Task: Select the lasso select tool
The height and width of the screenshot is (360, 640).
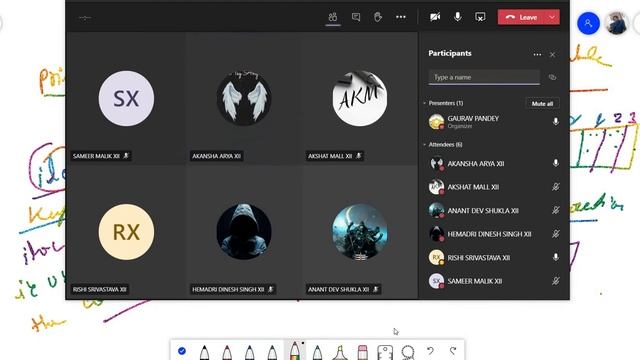Action: coord(408,352)
